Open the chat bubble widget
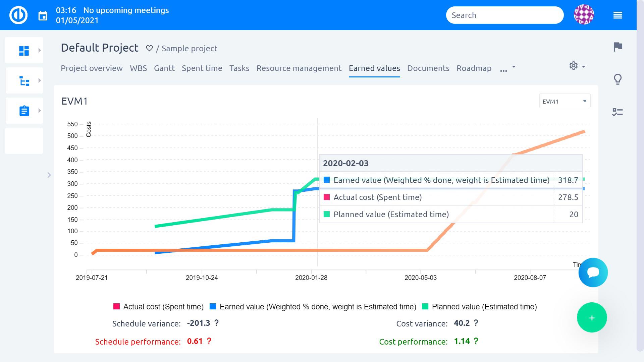Viewport: 644px width, 362px height. coord(593,272)
